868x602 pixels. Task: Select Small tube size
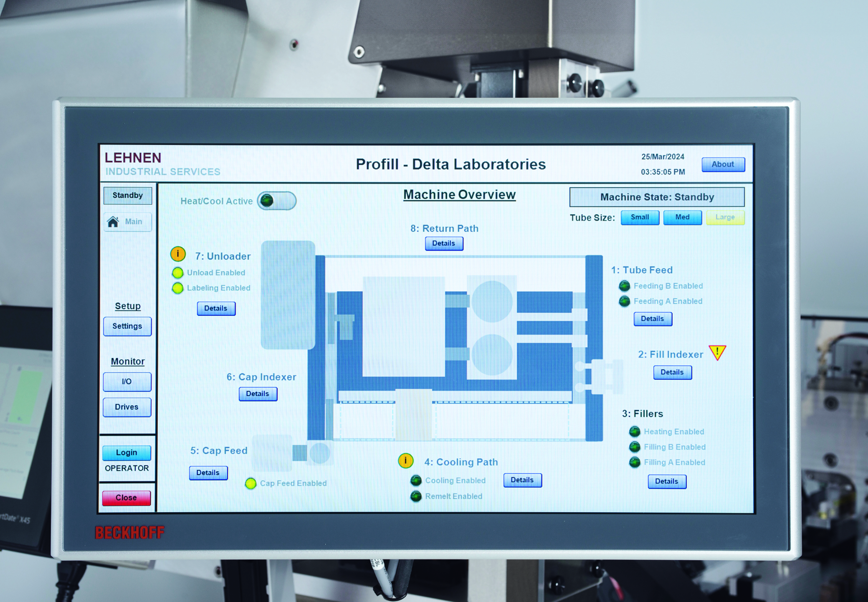pos(640,217)
